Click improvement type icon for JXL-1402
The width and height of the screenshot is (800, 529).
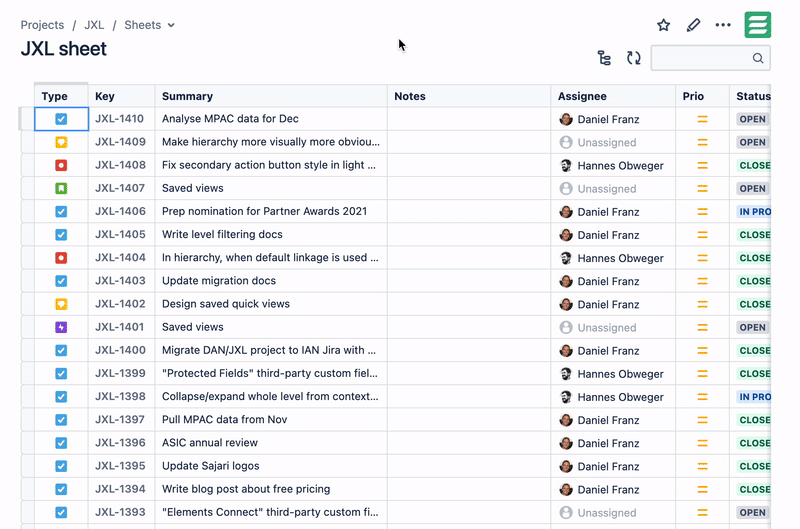point(61,304)
